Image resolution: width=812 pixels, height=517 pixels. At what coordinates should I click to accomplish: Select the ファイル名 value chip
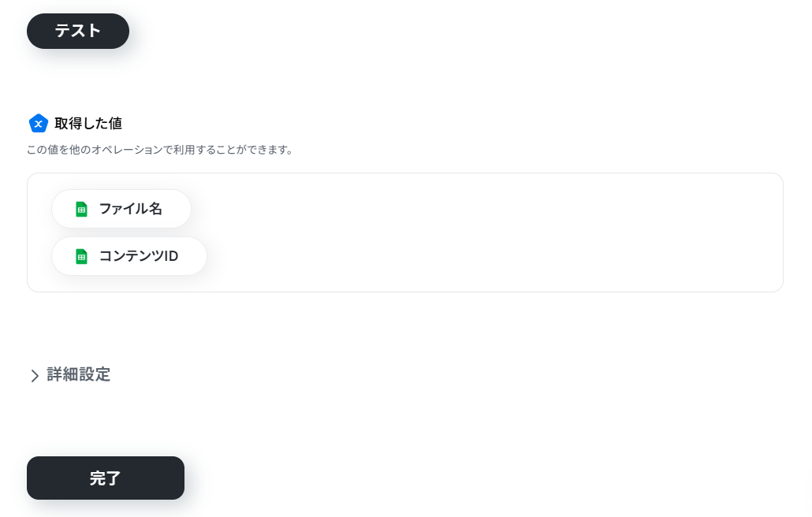pyautogui.click(x=121, y=209)
